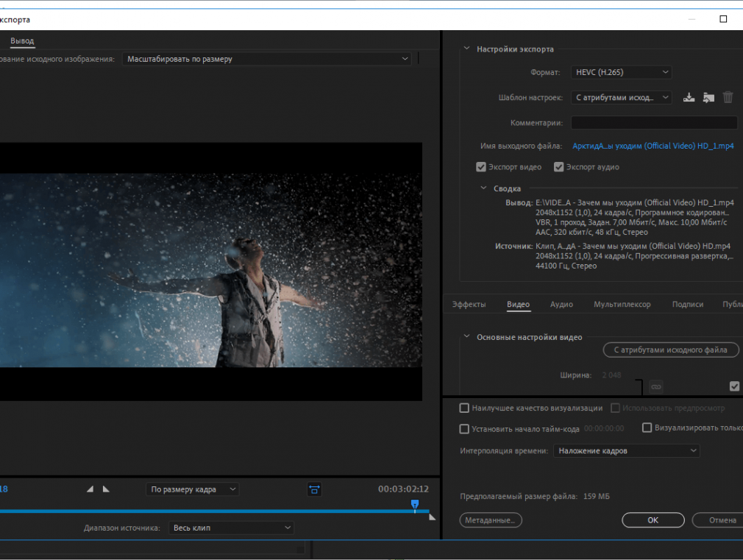
Task: Go to the Подписи tab
Action: pos(688,305)
